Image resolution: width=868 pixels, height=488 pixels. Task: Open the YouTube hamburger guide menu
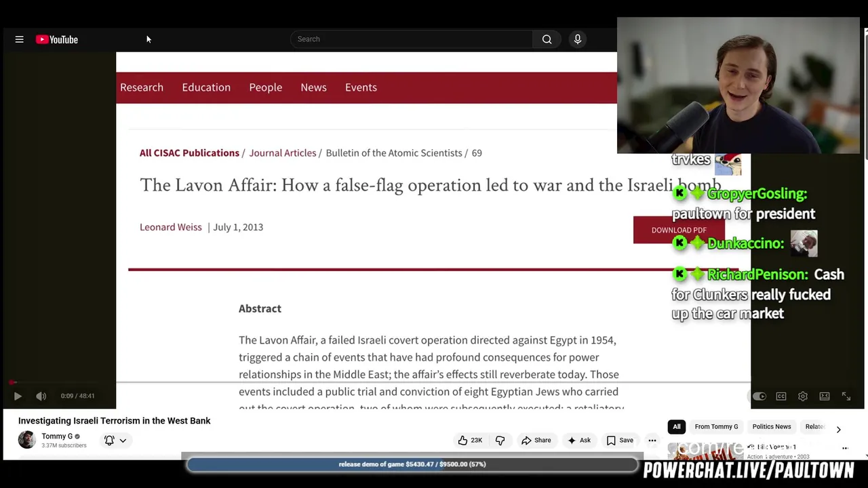point(19,39)
